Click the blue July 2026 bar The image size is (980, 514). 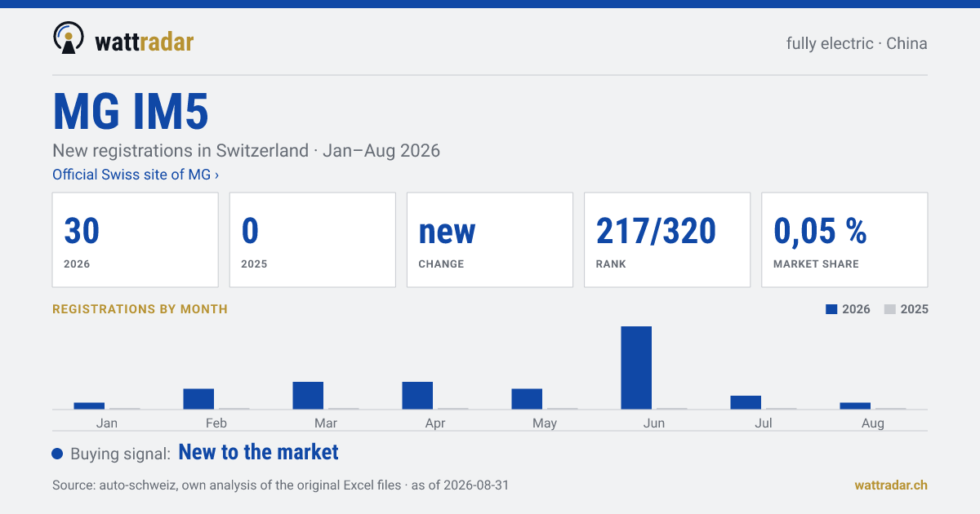(x=746, y=402)
